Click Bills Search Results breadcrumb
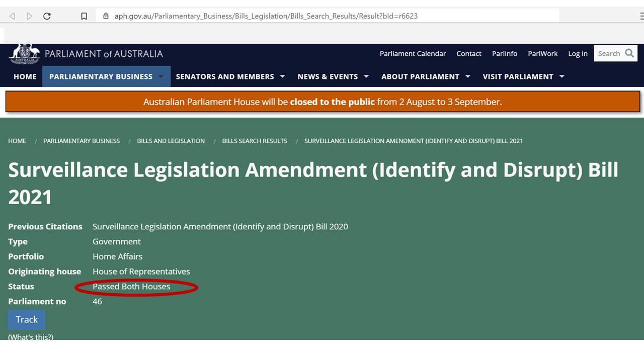This screenshot has height=362, width=644. (255, 141)
